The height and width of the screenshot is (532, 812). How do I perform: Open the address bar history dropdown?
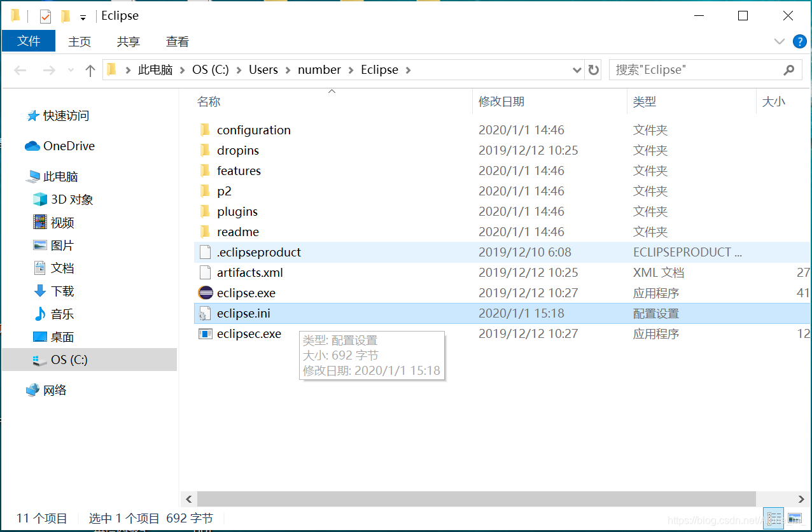[x=577, y=70]
